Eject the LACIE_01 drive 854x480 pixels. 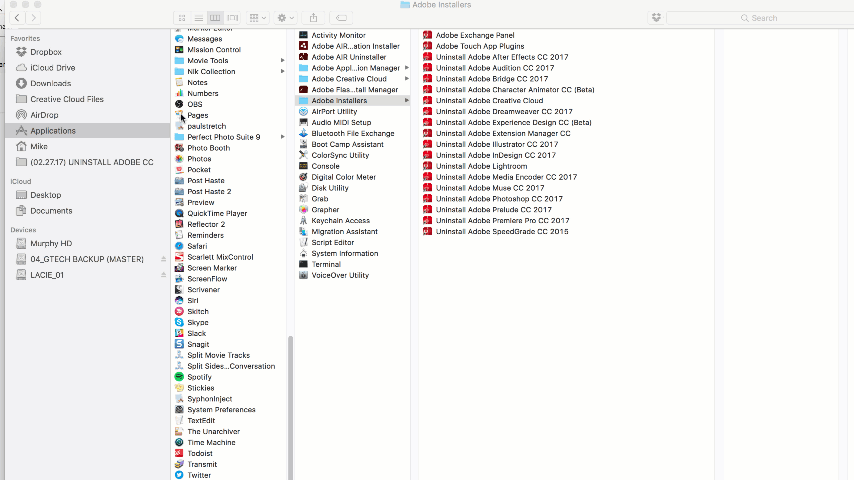click(x=163, y=275)
